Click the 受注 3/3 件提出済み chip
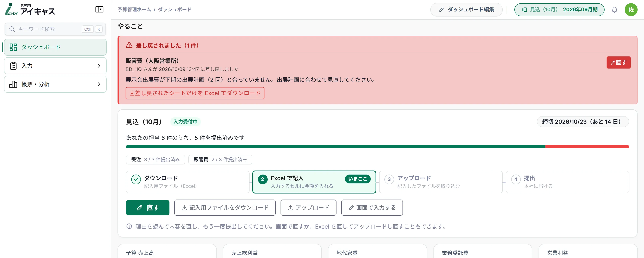644x258 pixels. point(156,160)
